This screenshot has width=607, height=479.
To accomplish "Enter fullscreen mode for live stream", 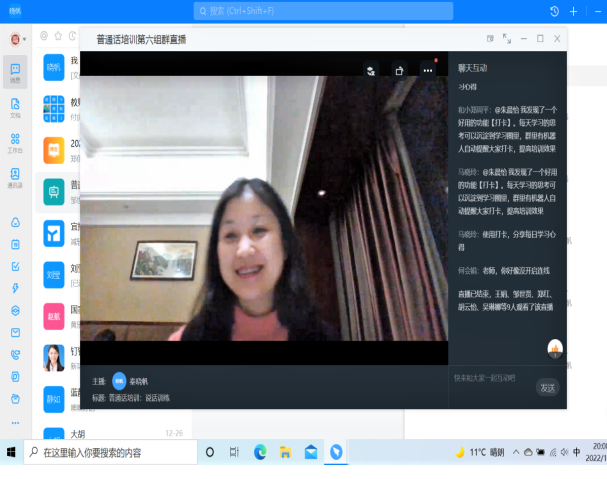I will [507, 39].
